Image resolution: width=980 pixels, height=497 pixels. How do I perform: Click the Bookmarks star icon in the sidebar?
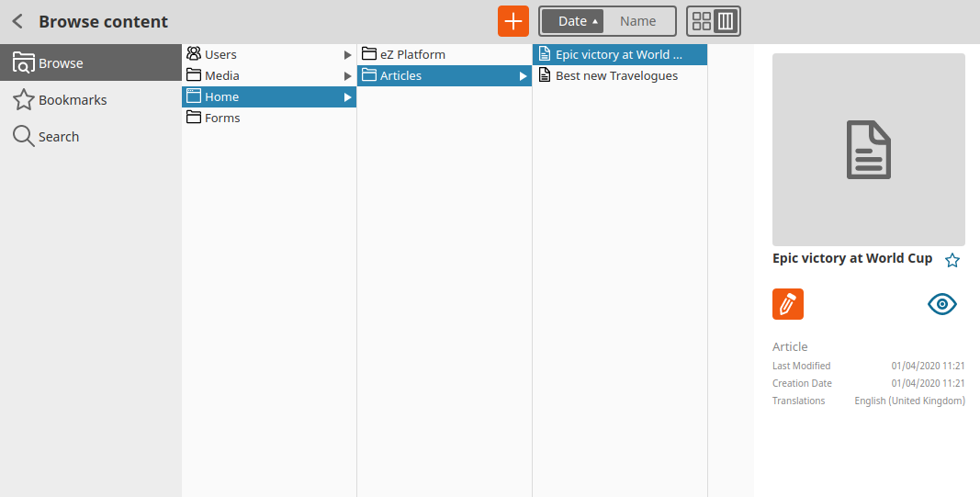24,99
